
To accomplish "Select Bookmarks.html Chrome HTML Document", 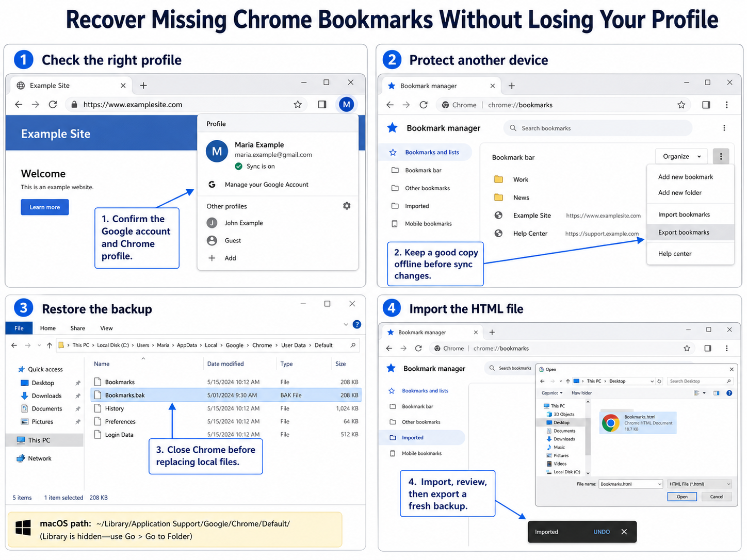I will tap(638, 423).
